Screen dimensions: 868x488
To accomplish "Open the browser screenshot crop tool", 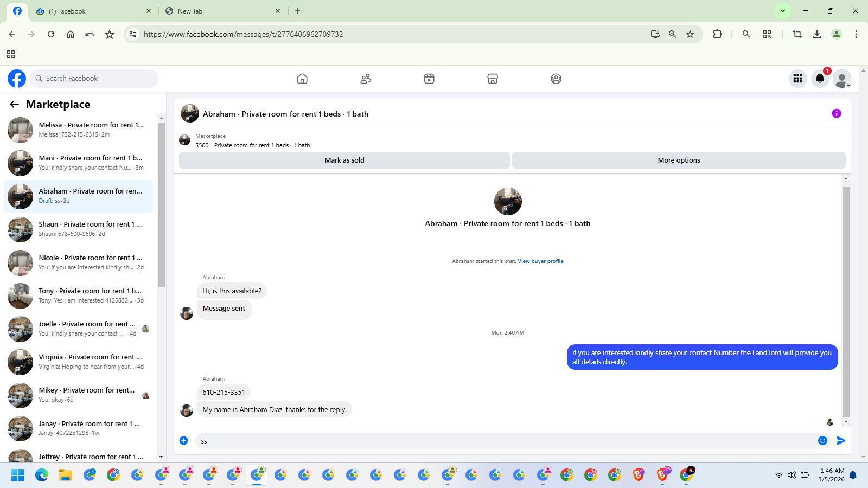I will click(797, 34).
